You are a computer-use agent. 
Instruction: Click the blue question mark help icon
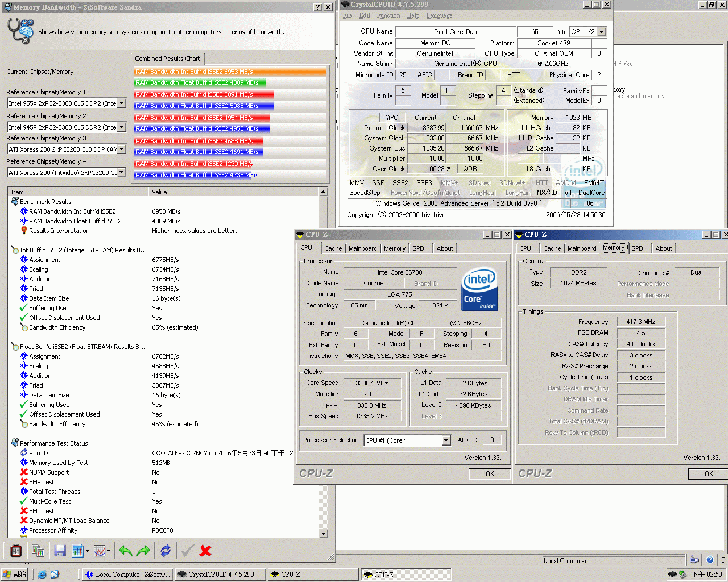pyautogui.click(x=710, y=560)
